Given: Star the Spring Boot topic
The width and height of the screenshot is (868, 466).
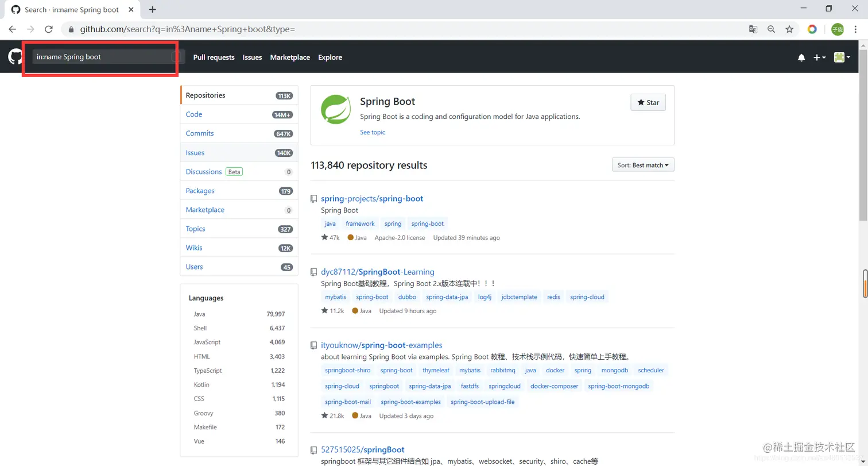Looking at the screenshot, I should pyautogui.click(x=648, y=102).
